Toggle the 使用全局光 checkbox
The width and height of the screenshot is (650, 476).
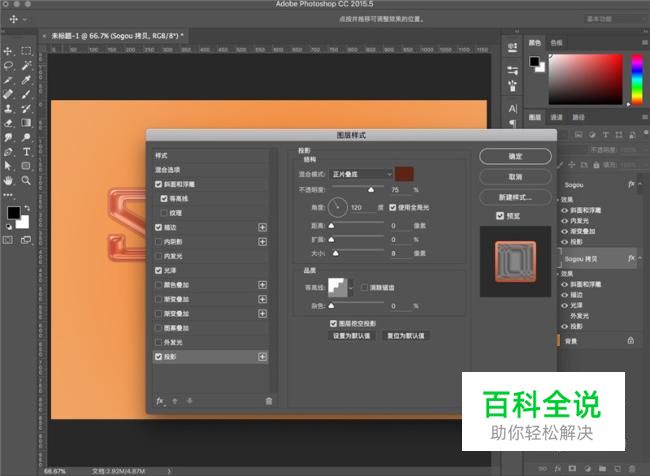393,207
